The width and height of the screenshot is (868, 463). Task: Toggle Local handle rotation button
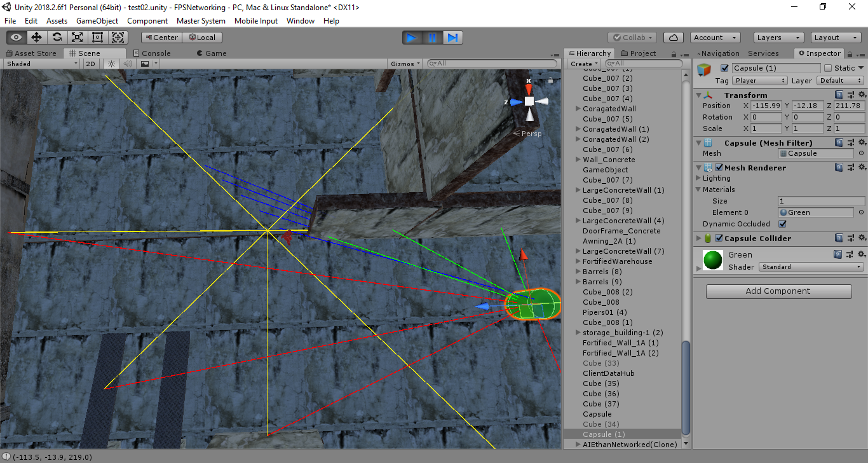[x=202, y=38]
